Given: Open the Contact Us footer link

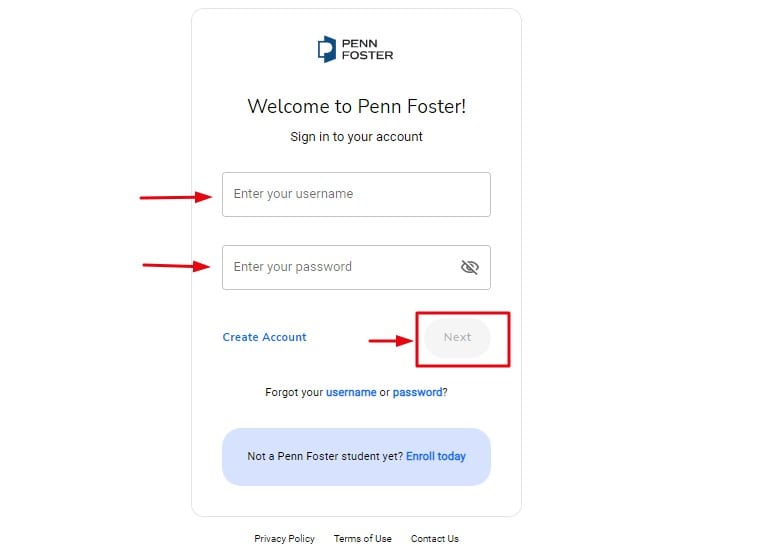Looking at the screenshot, I should 435,539.
